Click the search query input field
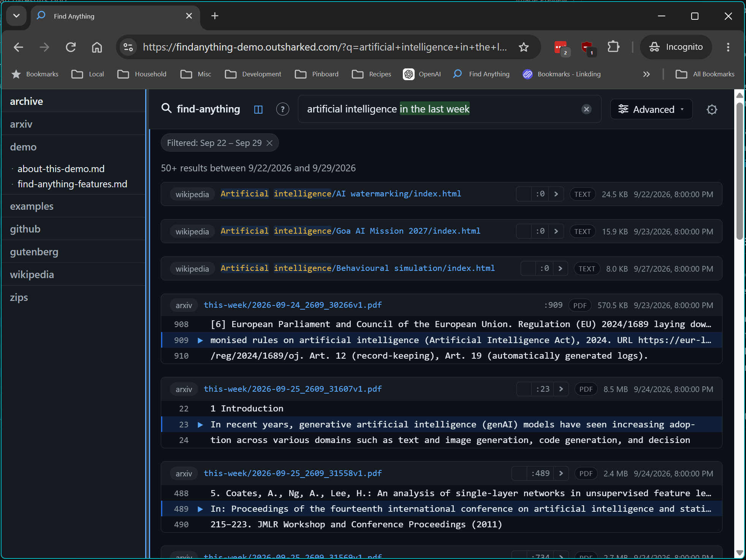This screenshot has width=746, height=560. (x=450, y=109)
